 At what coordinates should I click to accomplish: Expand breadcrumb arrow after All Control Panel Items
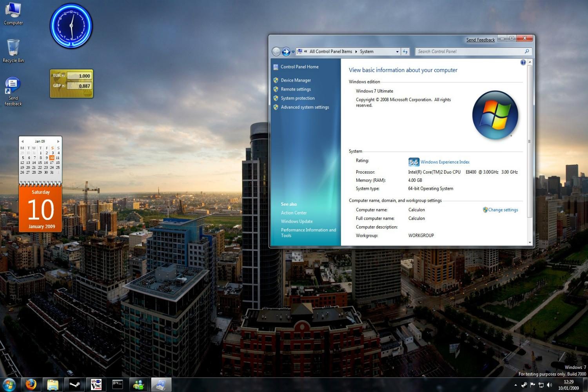tap(356, 51)
